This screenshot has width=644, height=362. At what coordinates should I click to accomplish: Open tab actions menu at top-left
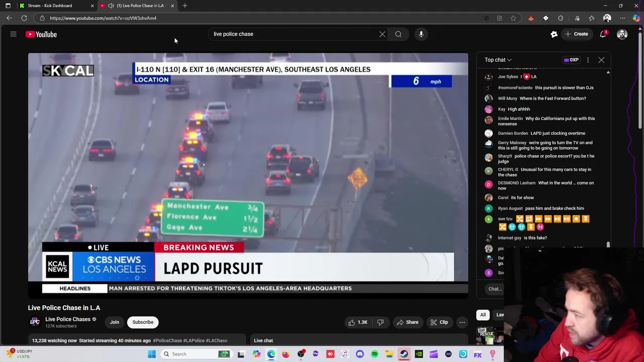(8, 6)
